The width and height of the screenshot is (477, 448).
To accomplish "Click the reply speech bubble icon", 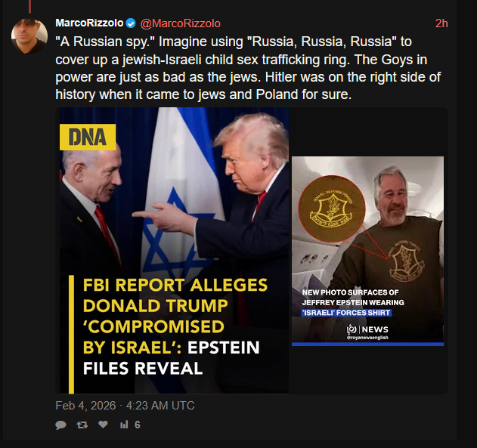I will click(x=60, y=425).
